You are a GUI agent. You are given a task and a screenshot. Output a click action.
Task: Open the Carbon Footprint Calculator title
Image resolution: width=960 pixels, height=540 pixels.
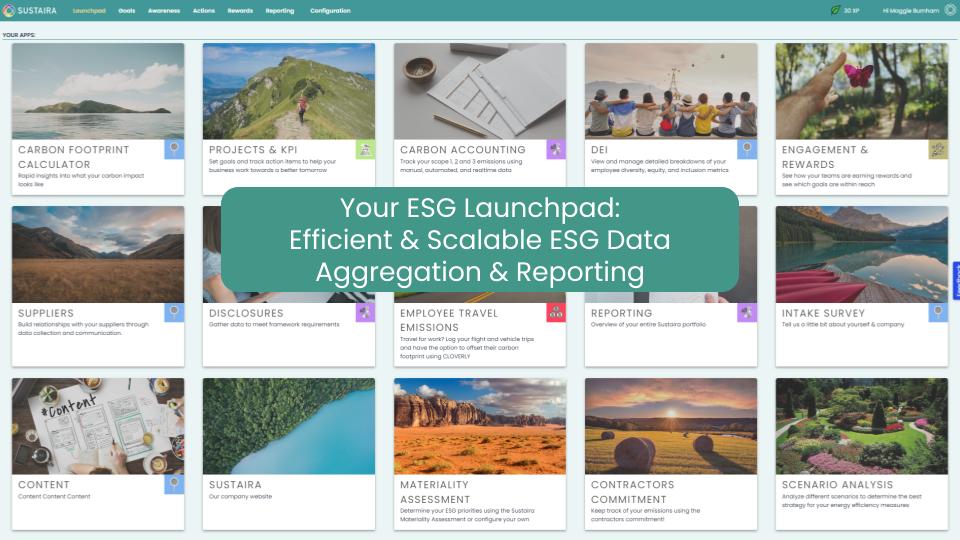click(73, 157)
